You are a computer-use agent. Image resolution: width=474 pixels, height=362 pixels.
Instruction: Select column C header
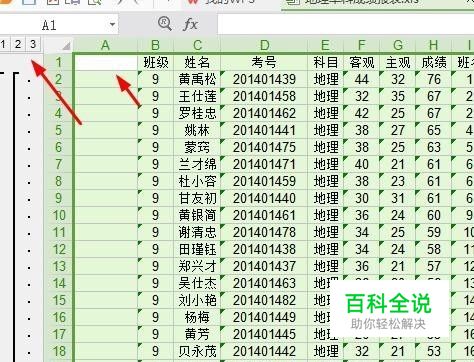coord(197,45)
